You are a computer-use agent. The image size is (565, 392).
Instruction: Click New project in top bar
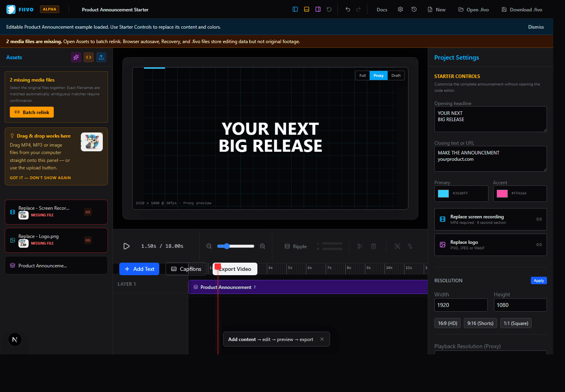436,10
